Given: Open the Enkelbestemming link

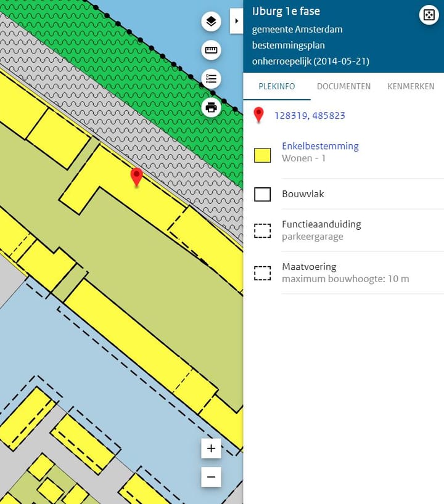Looking at the screenshot, I should pos(320,146).
